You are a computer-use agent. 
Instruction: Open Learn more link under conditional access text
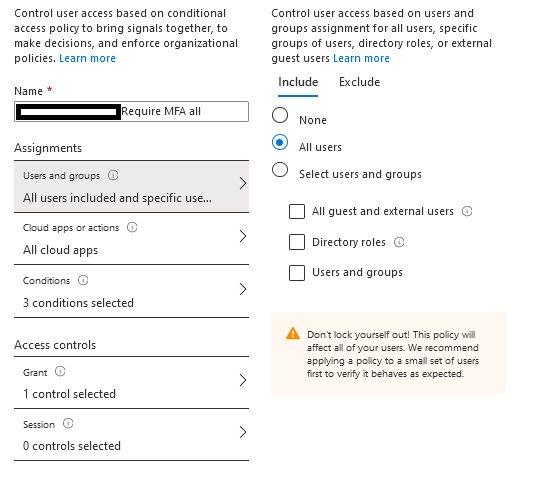point(87,58)
